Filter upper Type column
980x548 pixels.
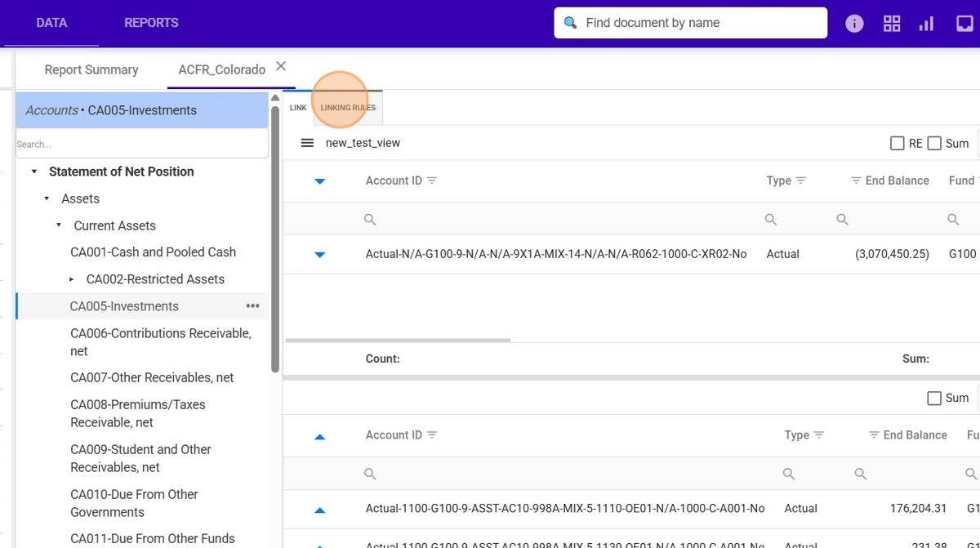point(801,180)
